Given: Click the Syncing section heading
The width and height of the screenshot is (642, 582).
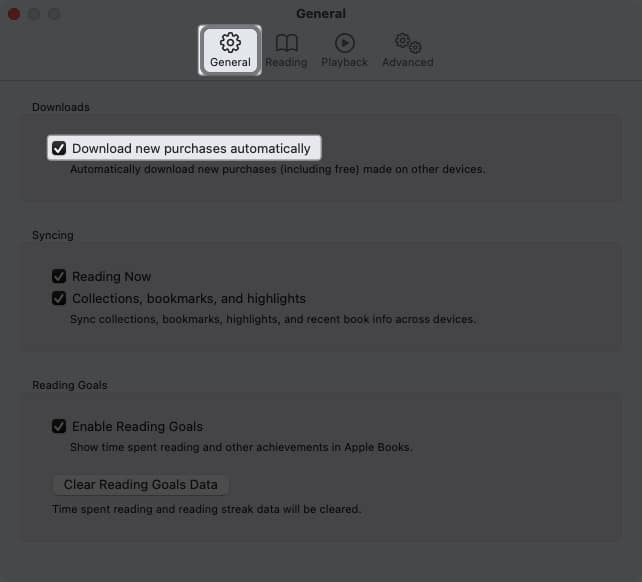Looking at the screenshot, I should pos(53,235).
